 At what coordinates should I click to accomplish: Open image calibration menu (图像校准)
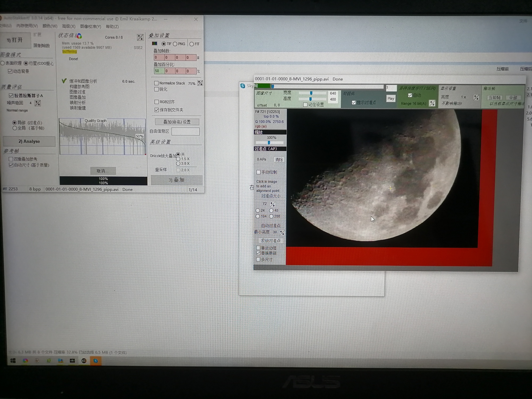click(90, 26)
